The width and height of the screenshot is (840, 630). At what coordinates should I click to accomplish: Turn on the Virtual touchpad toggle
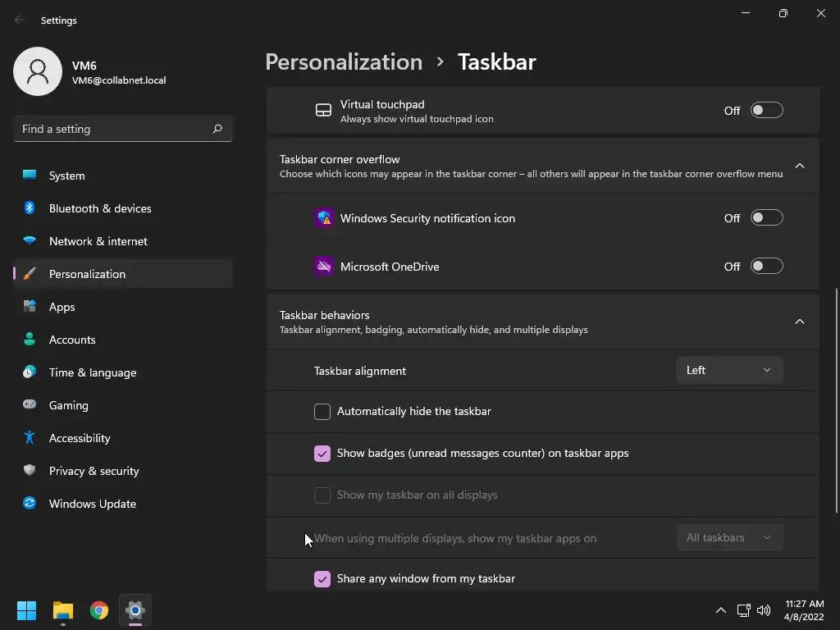(x=767, y=111)
